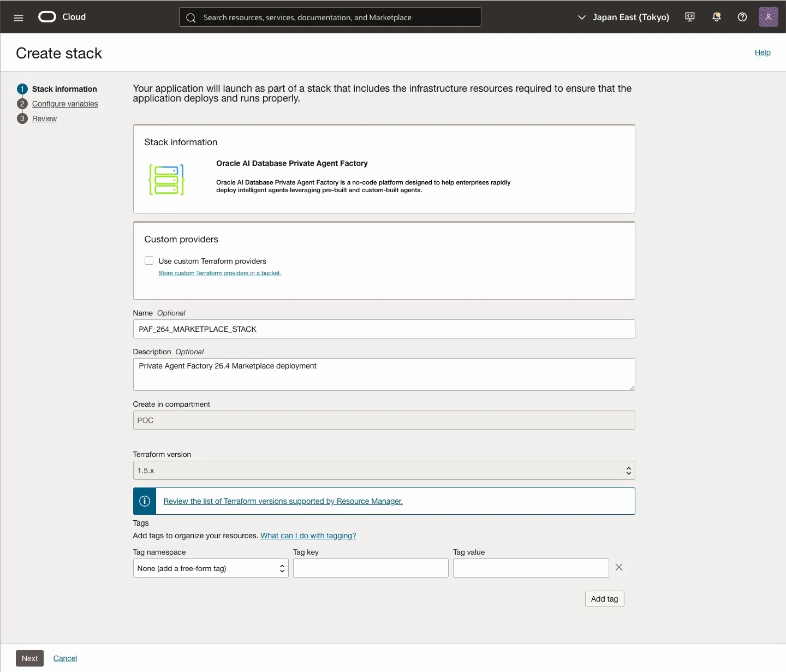Click the Name field containing PAF_264_MARKETPLACE_STACK
The image size is (786, 672).
click(x=384, y=329)
